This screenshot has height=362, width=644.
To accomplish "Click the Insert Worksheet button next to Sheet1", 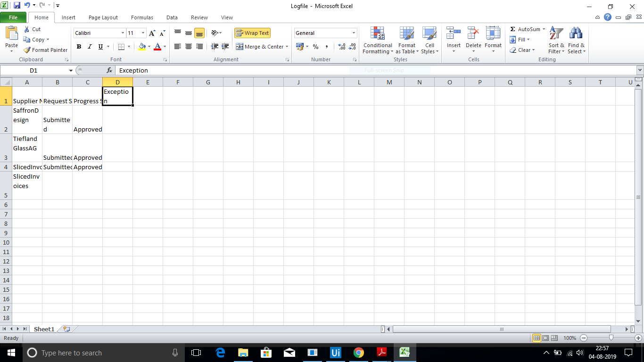I will 66,329.
